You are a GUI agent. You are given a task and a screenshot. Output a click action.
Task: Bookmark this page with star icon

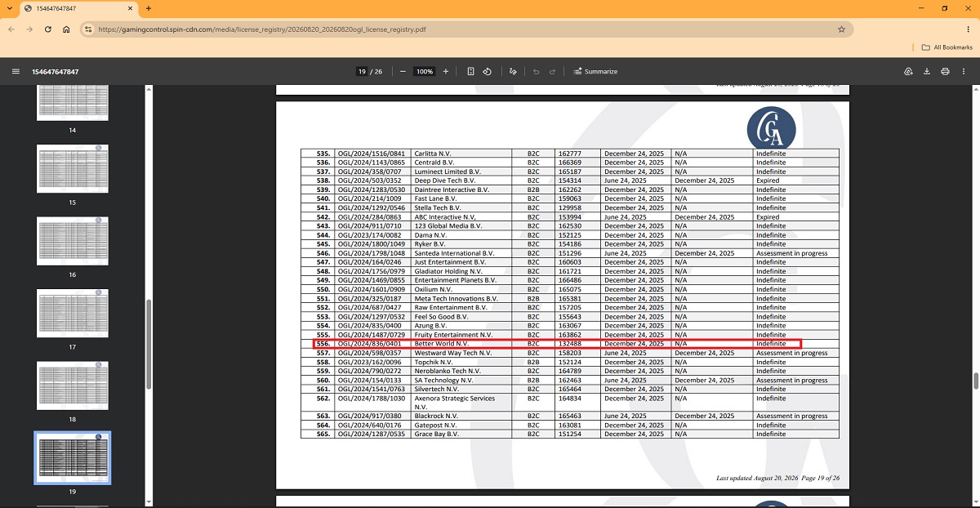[x=841, y=29]
